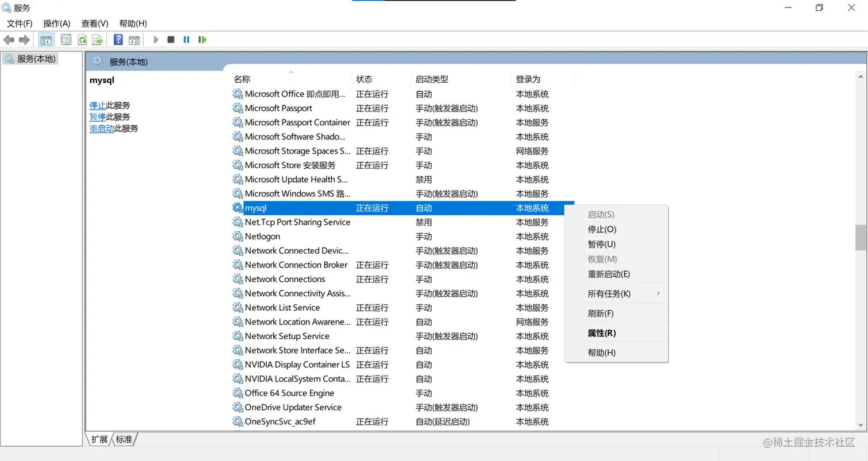
Task: Open the 操作(A) menu
Action: click(x=57, y=24)
